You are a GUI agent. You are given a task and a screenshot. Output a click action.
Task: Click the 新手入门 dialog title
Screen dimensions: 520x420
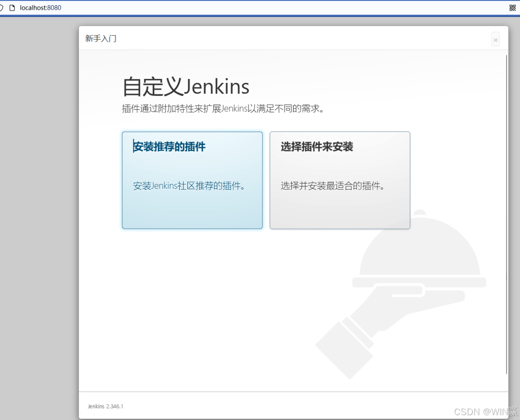tap(101, 39)
